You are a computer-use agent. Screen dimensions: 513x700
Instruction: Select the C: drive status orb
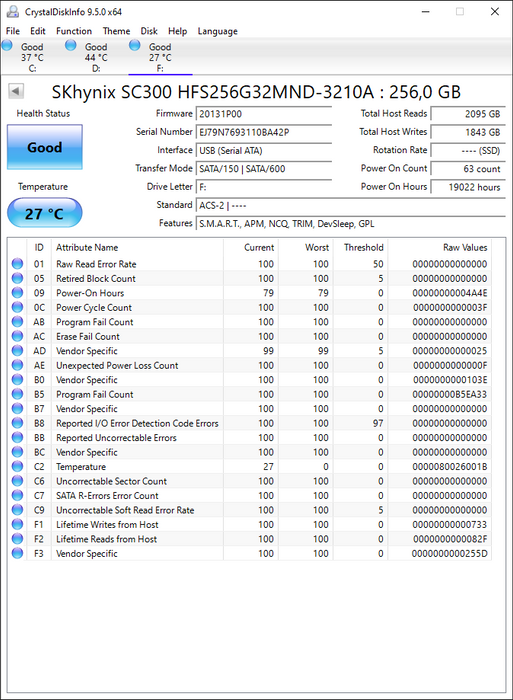click(x=8, y=45)
